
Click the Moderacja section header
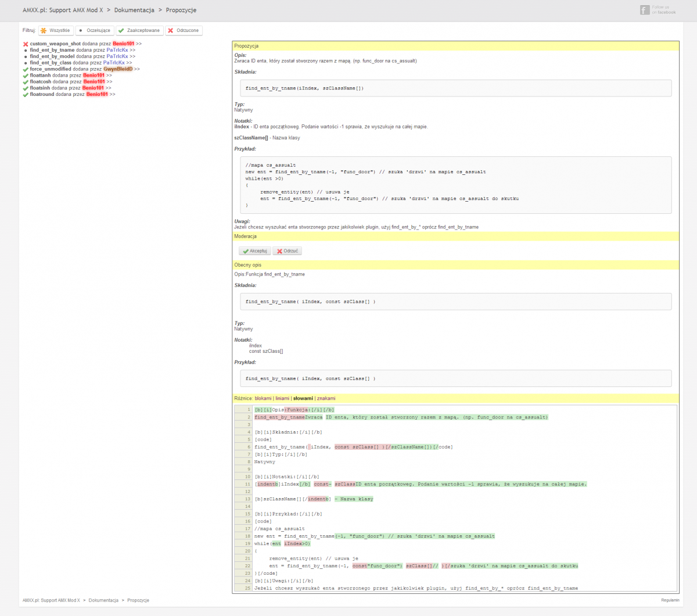coord(455,237)
